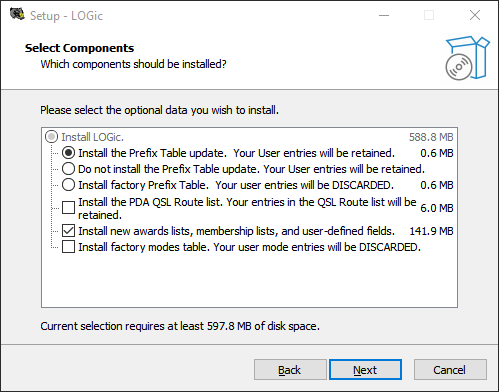Click the 588.8 MB size value
499x392 pixels.
[431, 137]
